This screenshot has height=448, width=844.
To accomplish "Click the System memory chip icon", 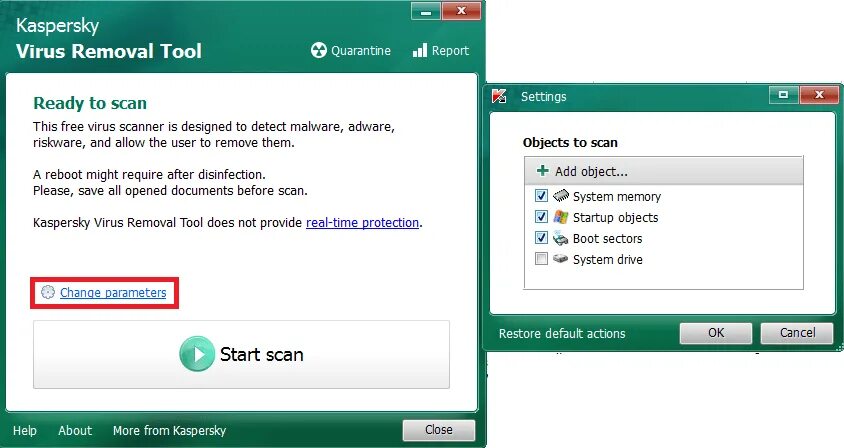I will (x=560, y=195).
